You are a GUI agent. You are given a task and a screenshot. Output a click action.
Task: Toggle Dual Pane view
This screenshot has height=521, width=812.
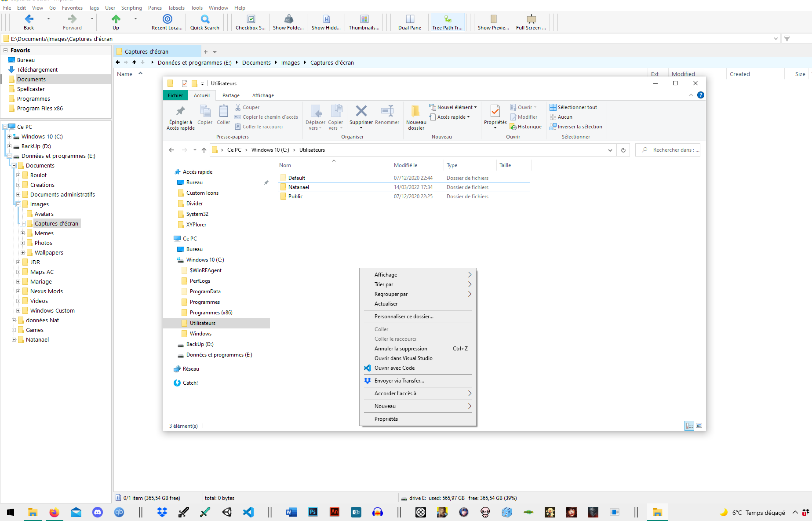[410, 22]
